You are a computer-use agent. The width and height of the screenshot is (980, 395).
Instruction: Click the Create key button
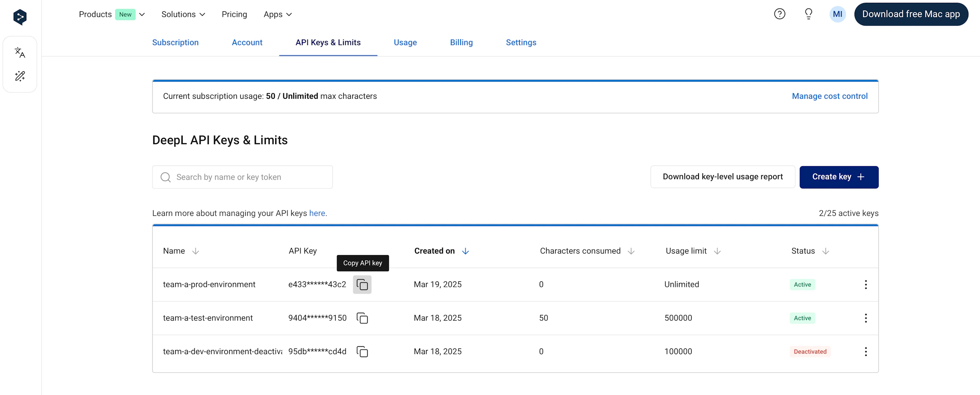pos(839,177)
